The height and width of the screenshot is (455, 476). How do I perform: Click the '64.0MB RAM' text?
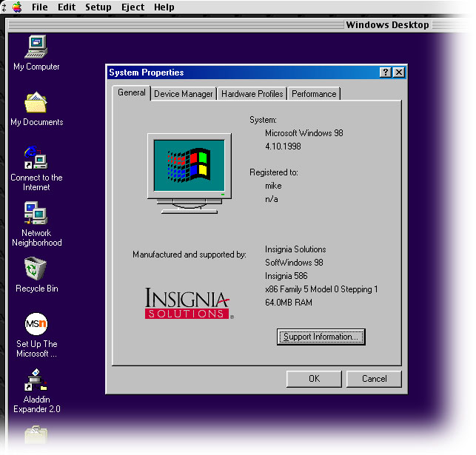coord(289,303)
